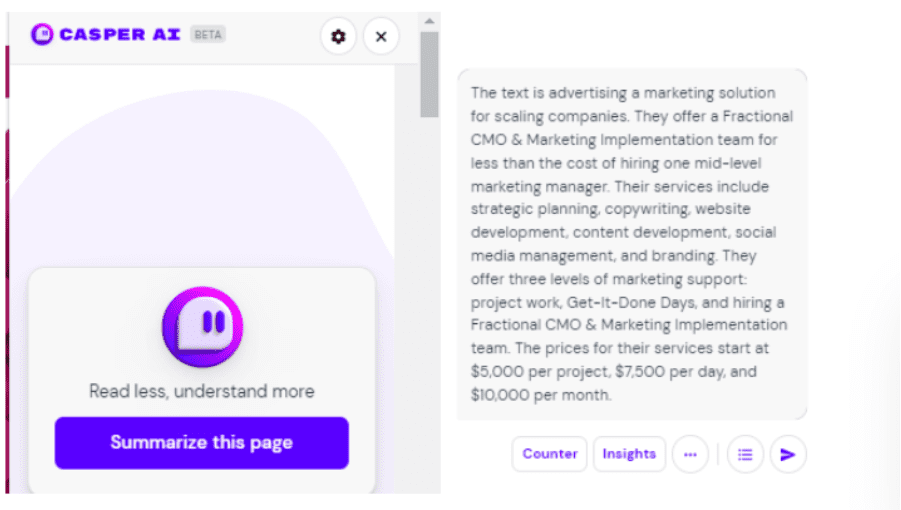The image size is (901, 510).
Task: Click the send arrow icon
Action: pos(788,454)
